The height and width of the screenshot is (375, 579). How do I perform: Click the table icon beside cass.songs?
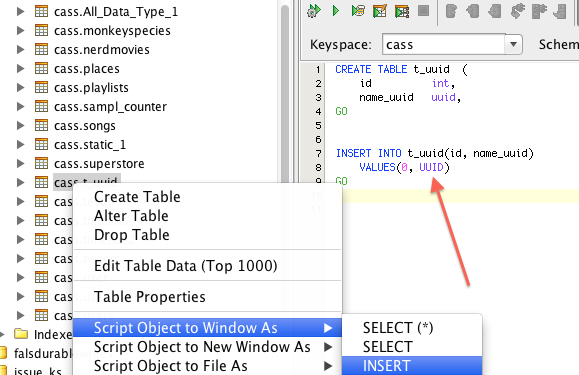(x=41, y=125)
